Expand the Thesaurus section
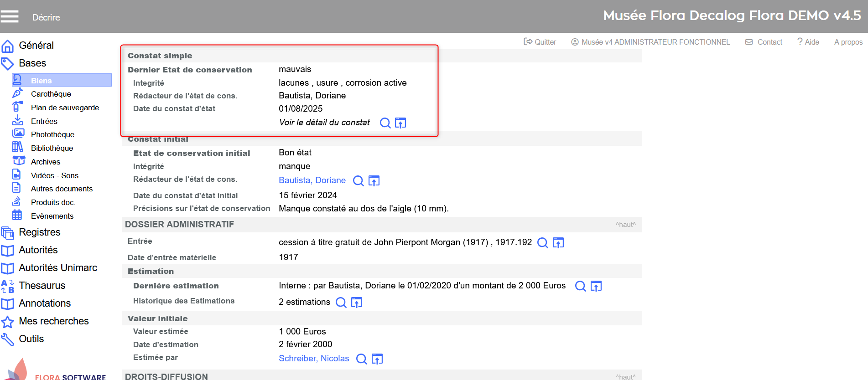The image size is (868, 380). [42, 286]
